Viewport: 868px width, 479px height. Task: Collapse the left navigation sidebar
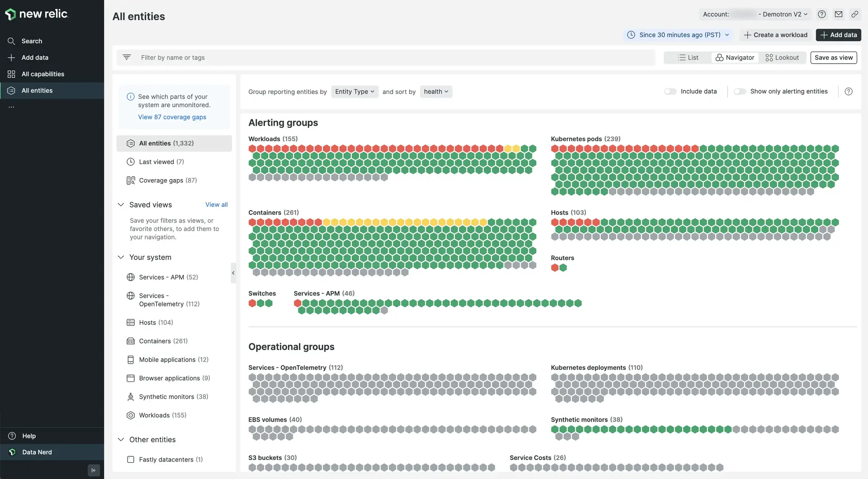[x=94, y=470]
